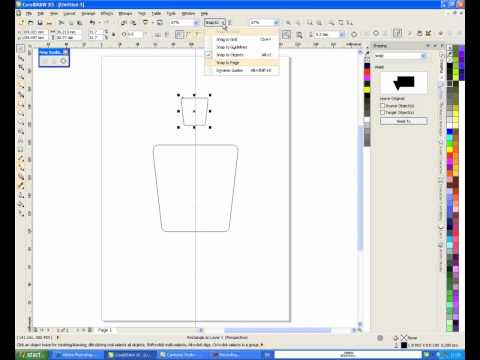This screenshot has height=360, width=480.
Task: Open the second zoom percentage dropdown
Action: [276, 23]
